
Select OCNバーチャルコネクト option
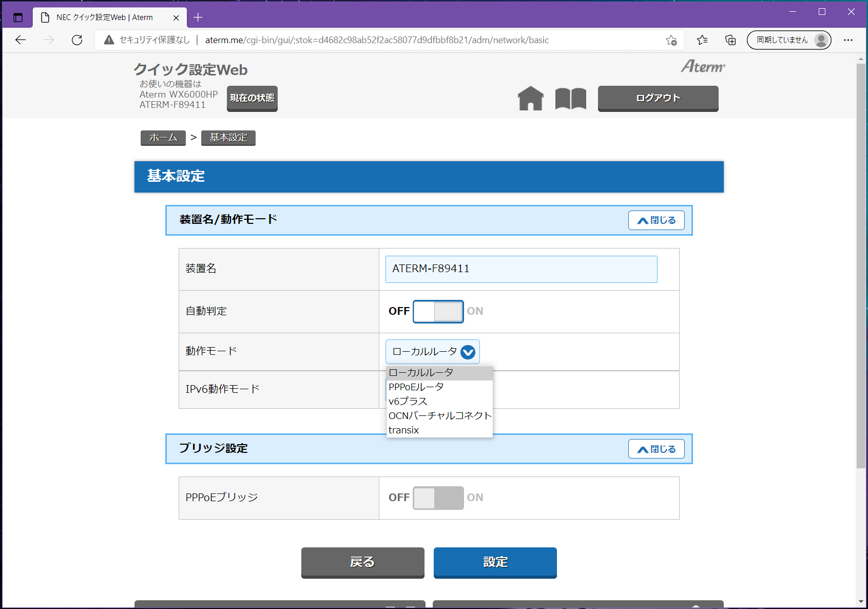pos(439,416)
